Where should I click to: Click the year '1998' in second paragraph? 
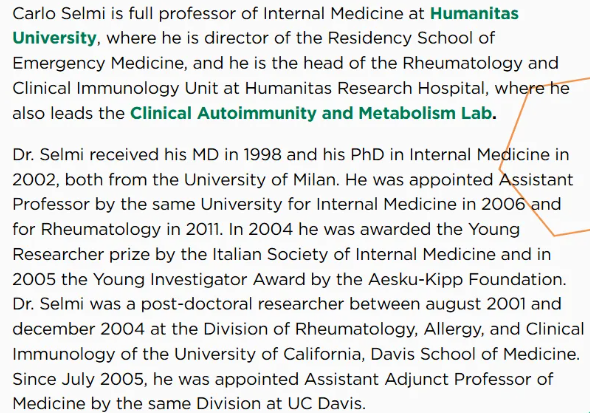point(262,155)
